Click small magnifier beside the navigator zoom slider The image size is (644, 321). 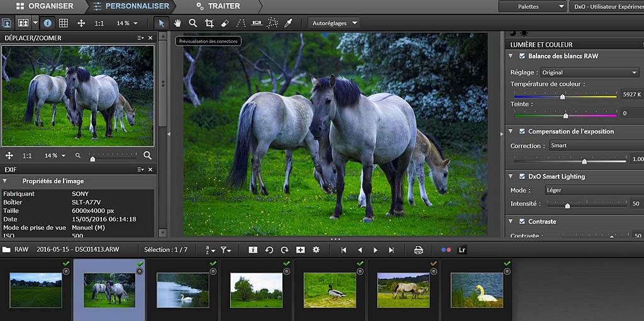click(x=78, y=155)
